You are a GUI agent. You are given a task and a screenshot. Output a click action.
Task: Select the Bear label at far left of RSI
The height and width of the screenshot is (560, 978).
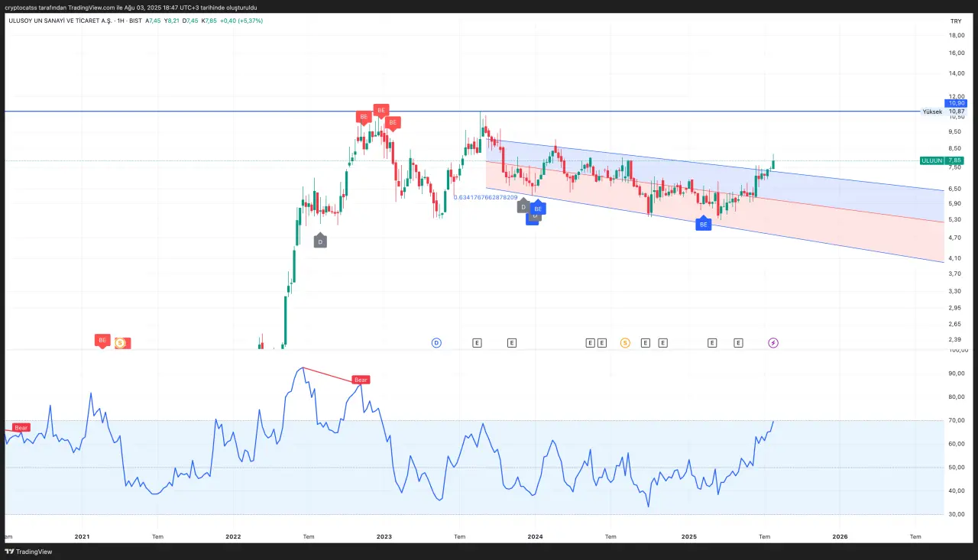point(21,428)
